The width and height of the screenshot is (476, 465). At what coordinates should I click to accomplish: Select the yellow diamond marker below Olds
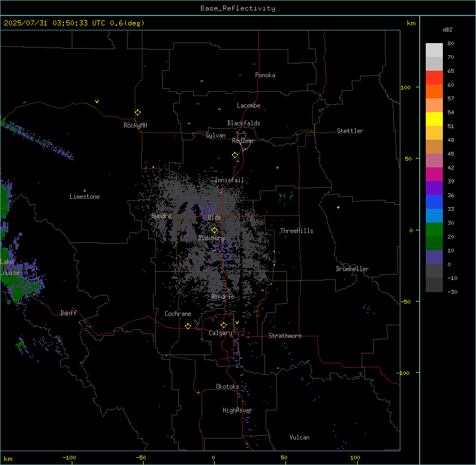click(x=214, y=230)
